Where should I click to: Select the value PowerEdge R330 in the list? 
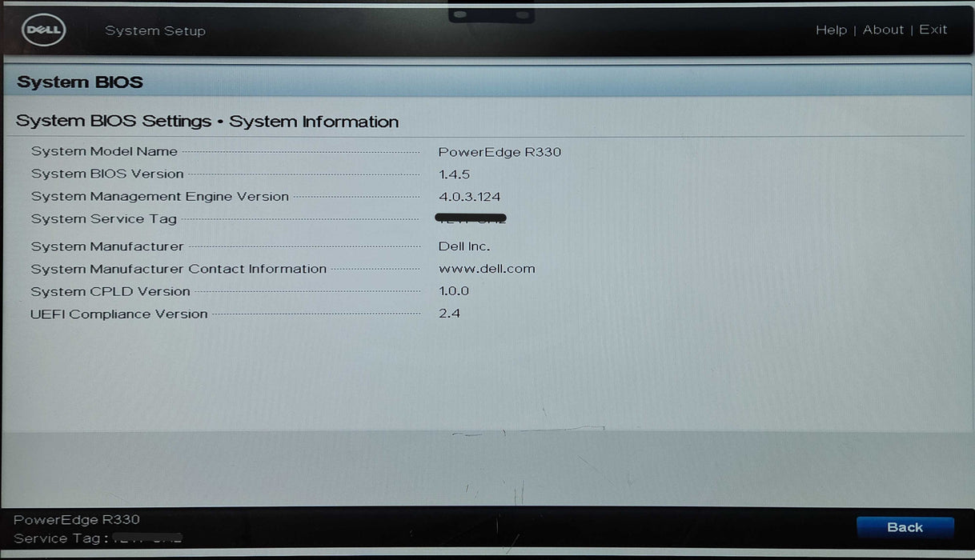(500, 152)
